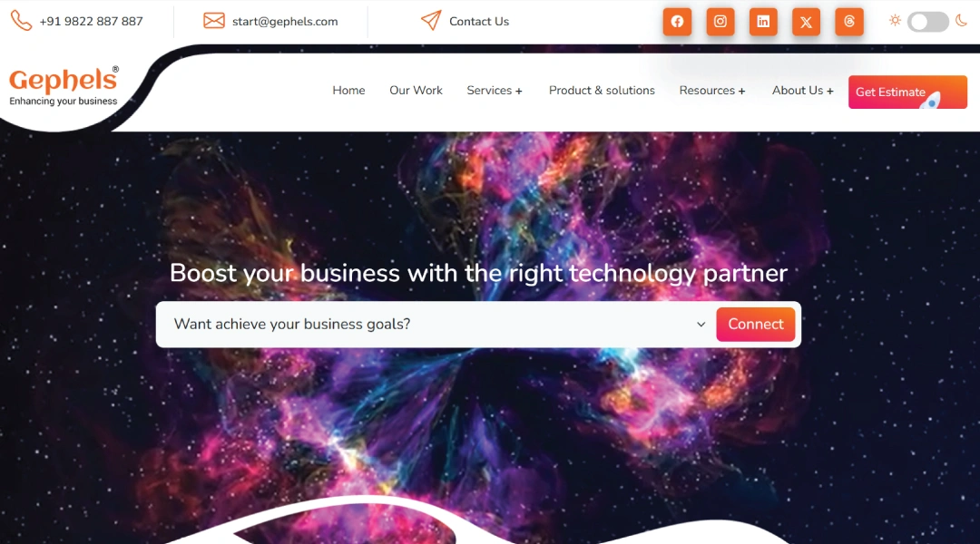Click the phone handset icon
The height and width of the screenshot is (544, 980).
[21, 21]
